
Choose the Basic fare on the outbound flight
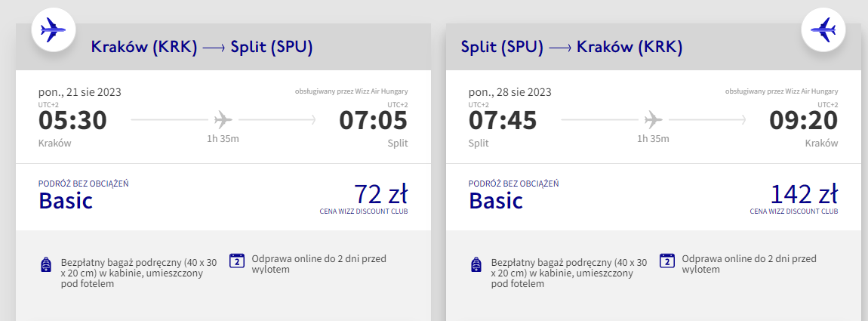click(x=66, y=200)
